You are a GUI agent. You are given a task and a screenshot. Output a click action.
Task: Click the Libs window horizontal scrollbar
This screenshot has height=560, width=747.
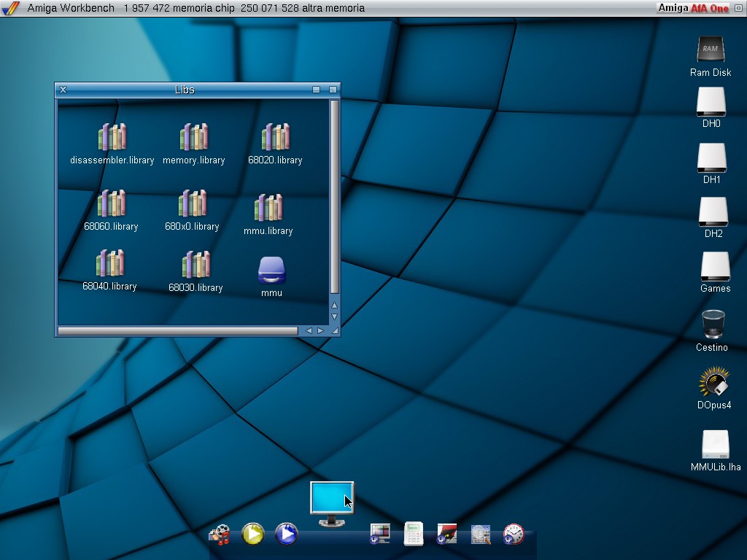pos(178,331)
